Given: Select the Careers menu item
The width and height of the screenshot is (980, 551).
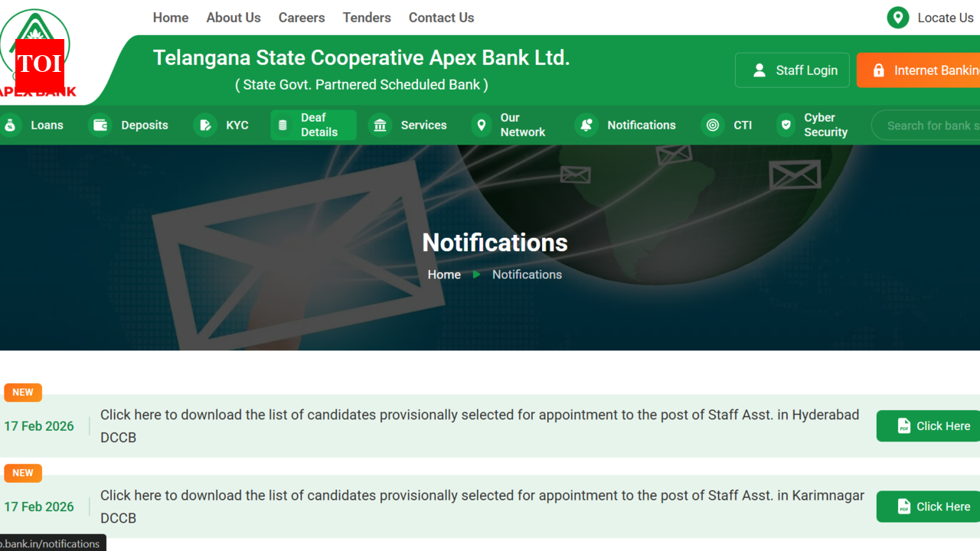Looking at the screenshot, I should pos(302,17).
